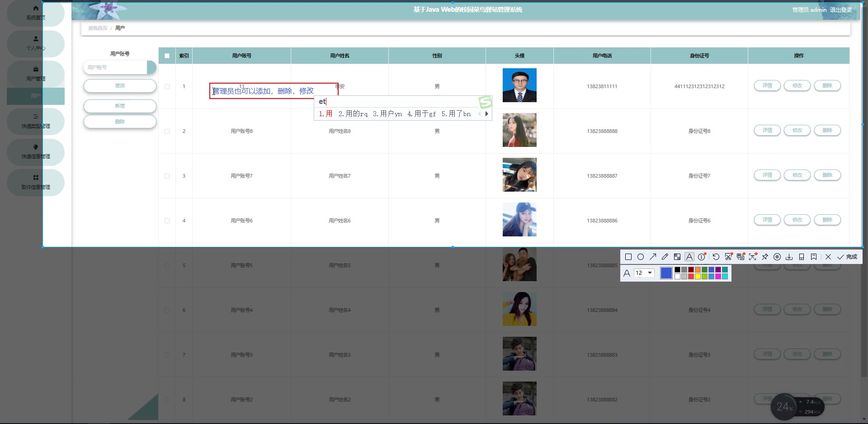Click the avatar thumbnail in row 1
The image size is (868, 424).
coord(519,85)
